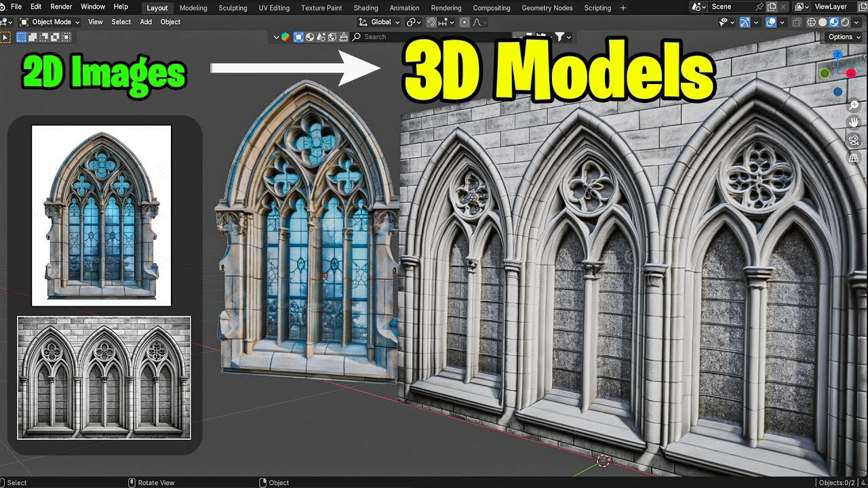Image resolution: width=868 pixels, height=488 pixels.
Task: Click the viewport Object menu
Action: [x=170, y=22]
